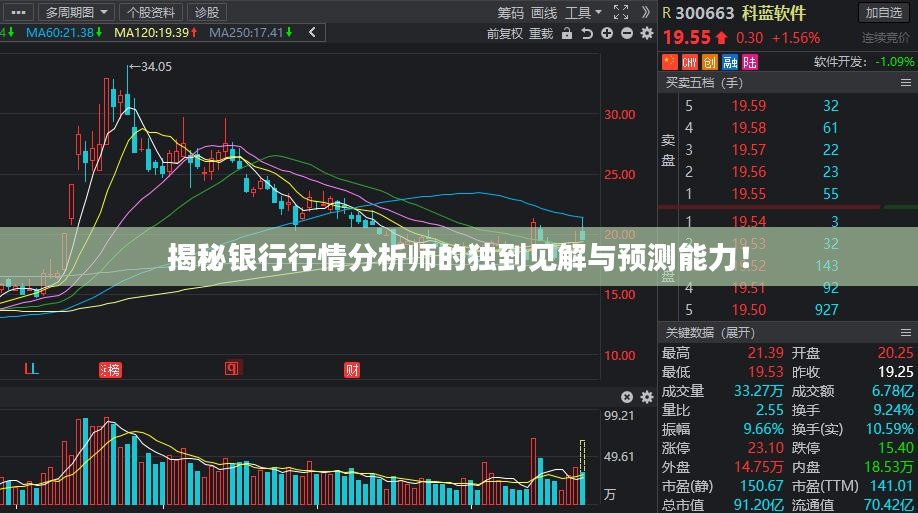Viewport: 918px width, 513px height.
Task: Zoom in chart with plus icon
Action: (x=607, y=33)
